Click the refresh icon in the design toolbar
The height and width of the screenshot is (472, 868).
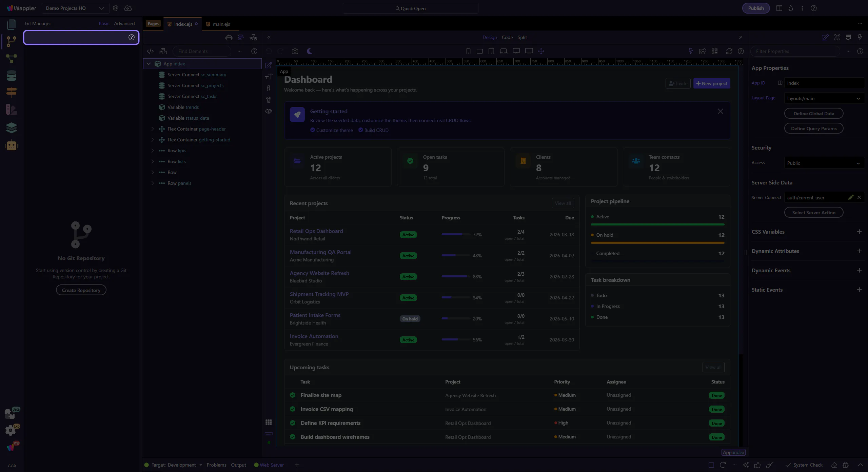729,51
